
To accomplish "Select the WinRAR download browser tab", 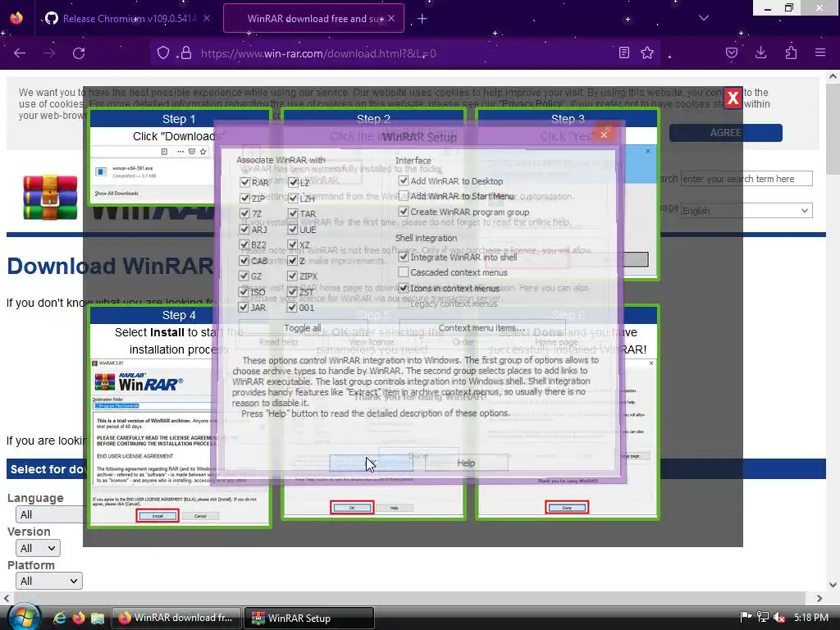I will pyautogui.click(x=314, y=19).
